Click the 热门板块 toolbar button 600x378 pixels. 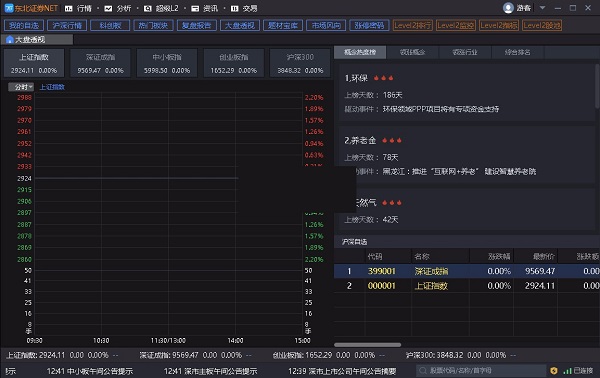coord(153,25)
